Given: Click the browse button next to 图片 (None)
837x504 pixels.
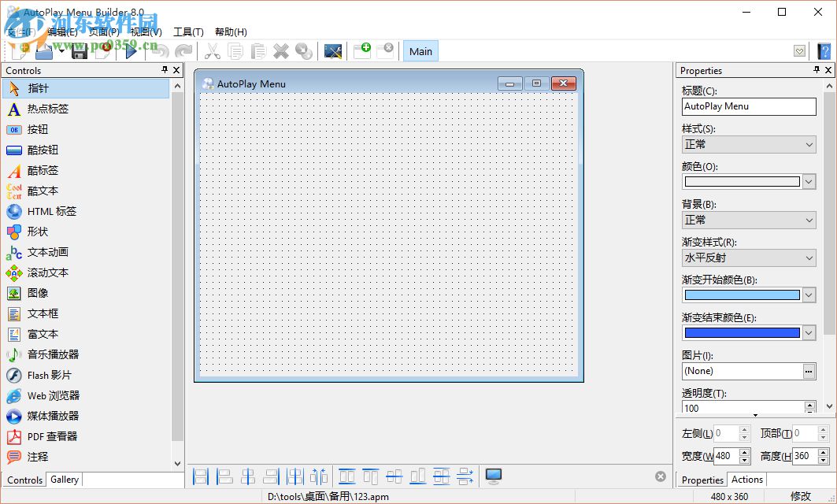Looking at the screenshot, I should pos(810,370).
